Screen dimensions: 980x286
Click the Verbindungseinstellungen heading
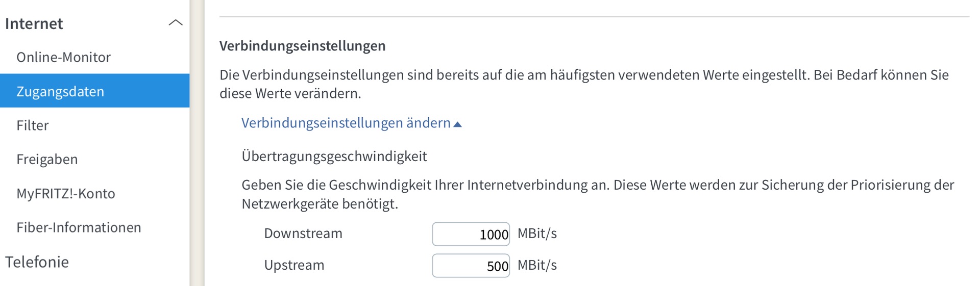click(302, 46)
